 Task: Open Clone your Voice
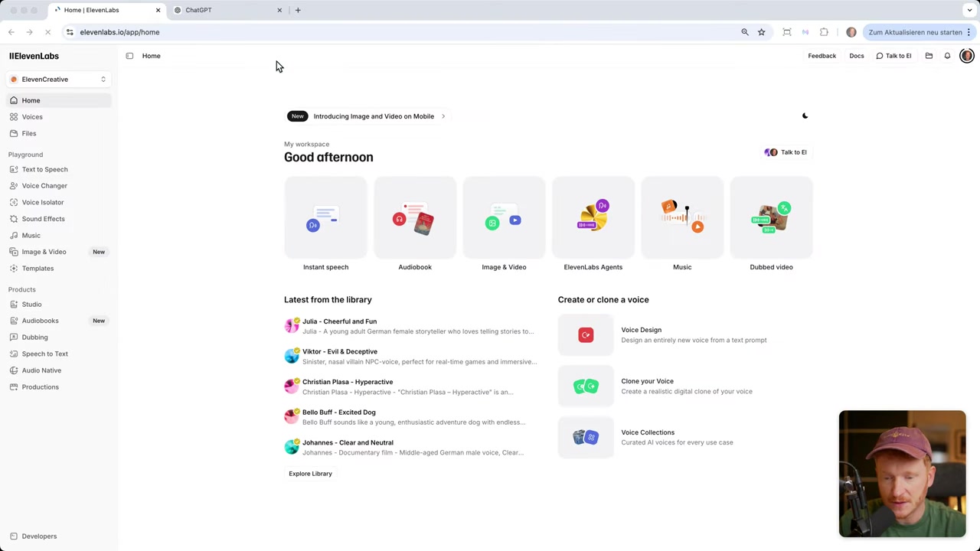pyautogui.click(x=685, y=386)
